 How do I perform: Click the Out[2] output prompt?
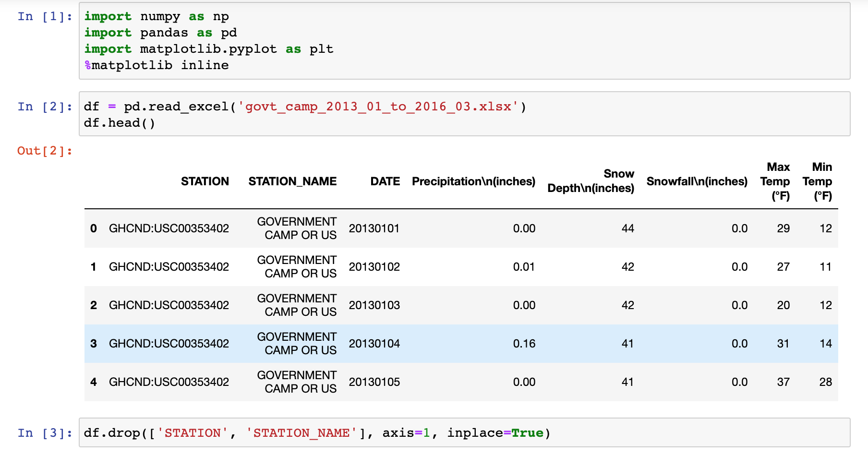[x=45, y=151]
